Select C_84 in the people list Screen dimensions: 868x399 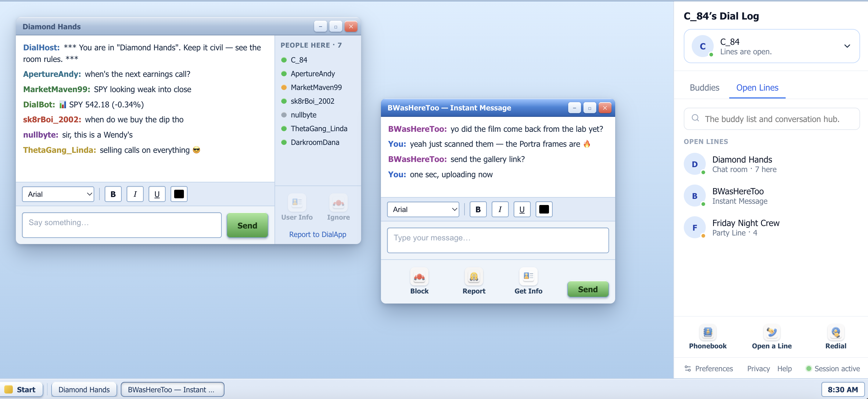[299, 60]
